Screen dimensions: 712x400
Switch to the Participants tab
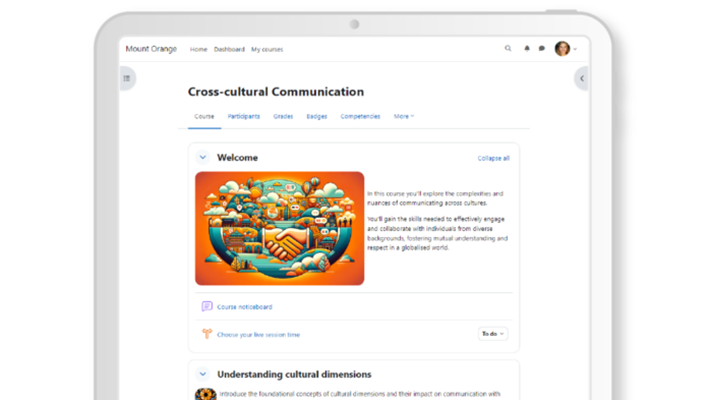pyautogui.click(x=244, y=116)
